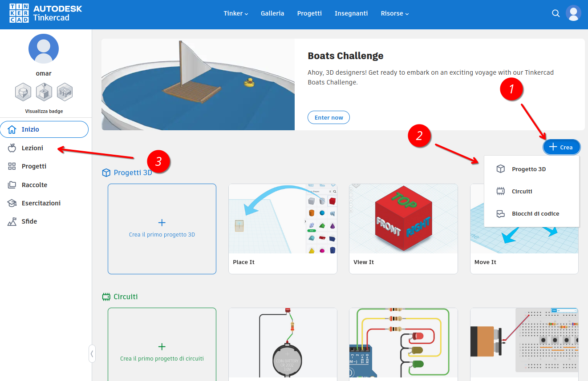Go to Inizio in sidebar
The image size is (588, 381).
(x=45, y=129)
